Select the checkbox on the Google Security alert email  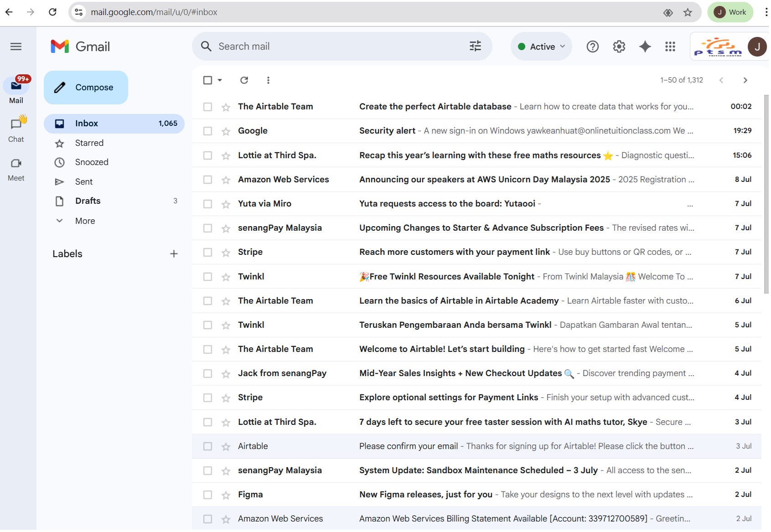pyautogui.click(x=208, y=131)
